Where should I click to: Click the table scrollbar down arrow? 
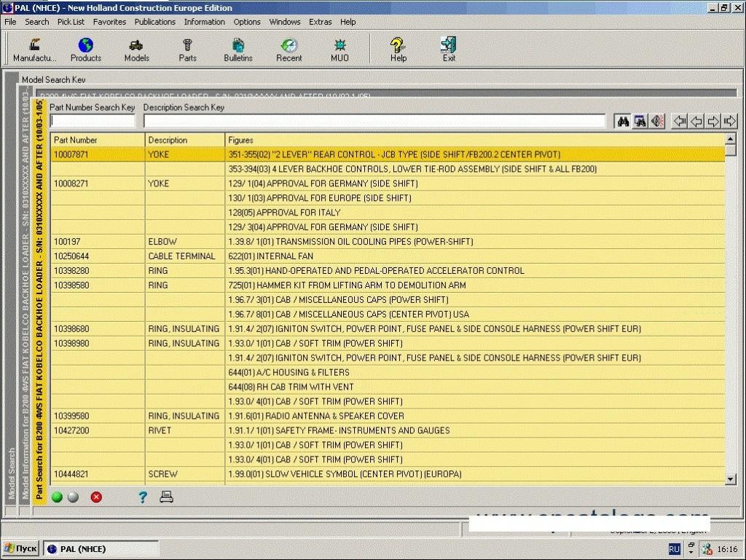click(x=731, y=479)
